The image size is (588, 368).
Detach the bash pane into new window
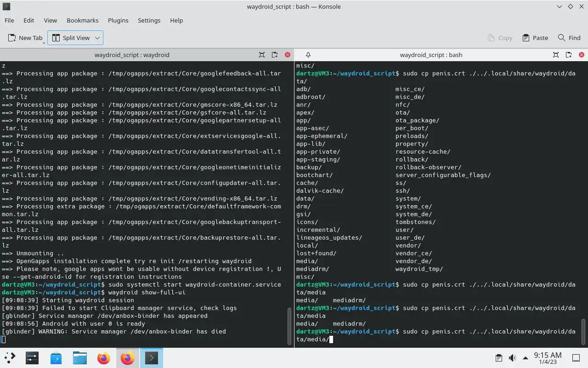[x=569, y=55]
